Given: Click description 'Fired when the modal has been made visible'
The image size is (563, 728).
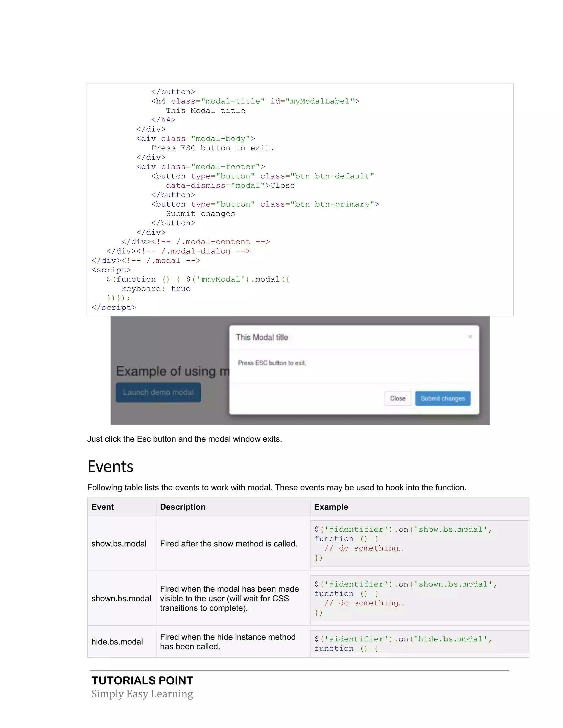Looking at the screenshot, I should [230, 598].
